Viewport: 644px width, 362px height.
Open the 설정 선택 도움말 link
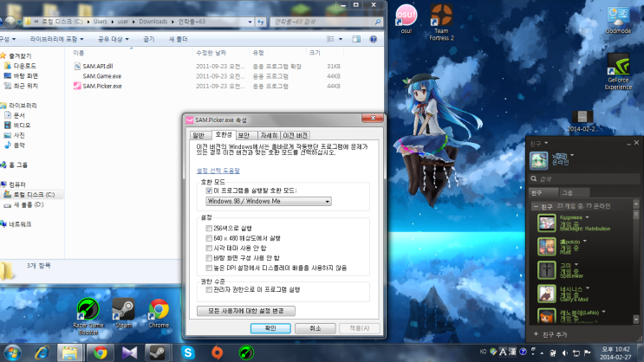click(218, 171)
